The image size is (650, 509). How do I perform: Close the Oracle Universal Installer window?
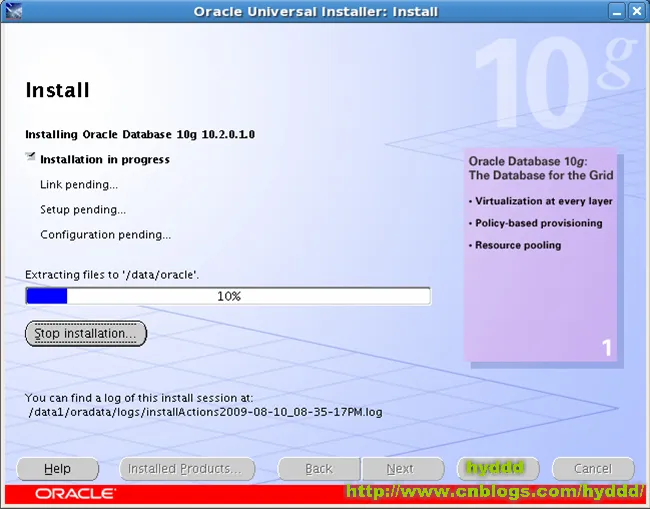point(636,11)
